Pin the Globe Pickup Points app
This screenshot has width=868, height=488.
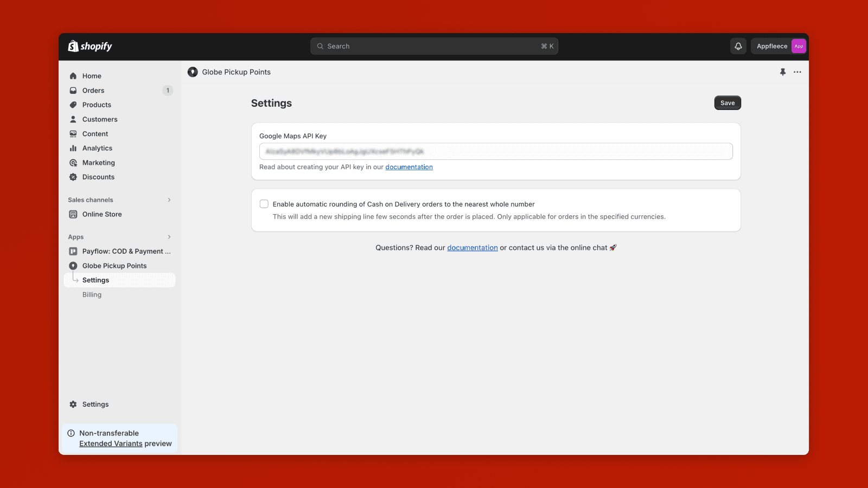point(783,72)
